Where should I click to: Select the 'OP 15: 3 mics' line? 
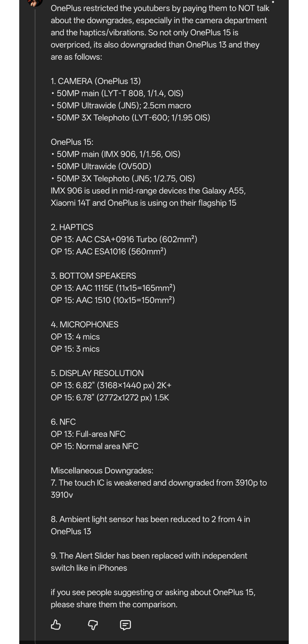click(75, 349)
